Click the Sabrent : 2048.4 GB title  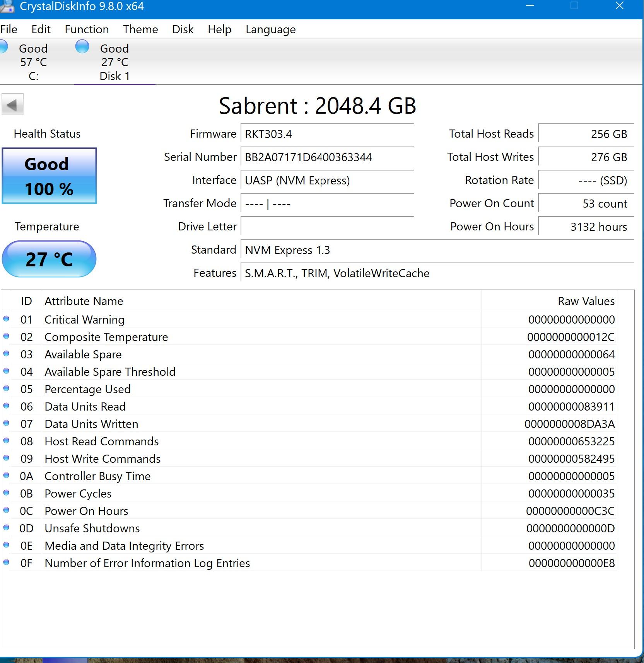[x=317, y=106]
